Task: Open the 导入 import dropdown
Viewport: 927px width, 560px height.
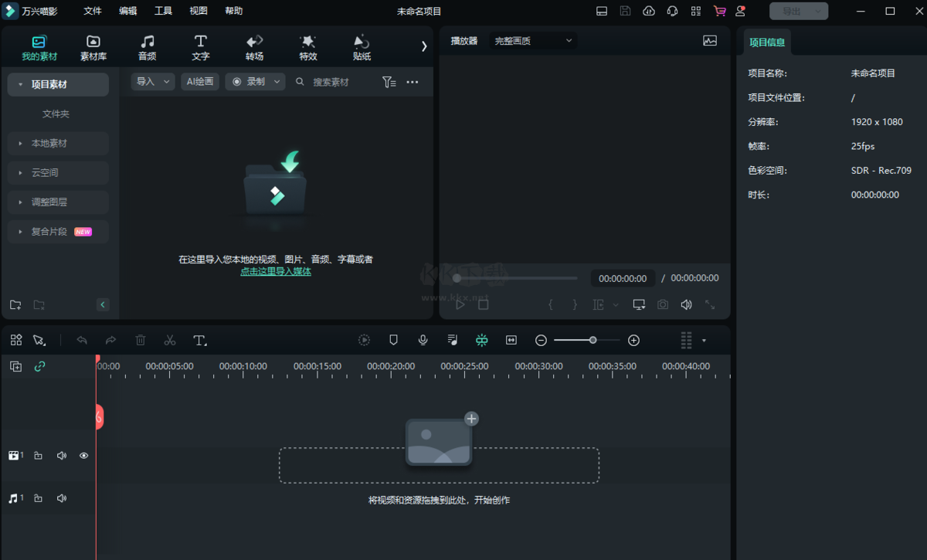Action: point(153,82)
